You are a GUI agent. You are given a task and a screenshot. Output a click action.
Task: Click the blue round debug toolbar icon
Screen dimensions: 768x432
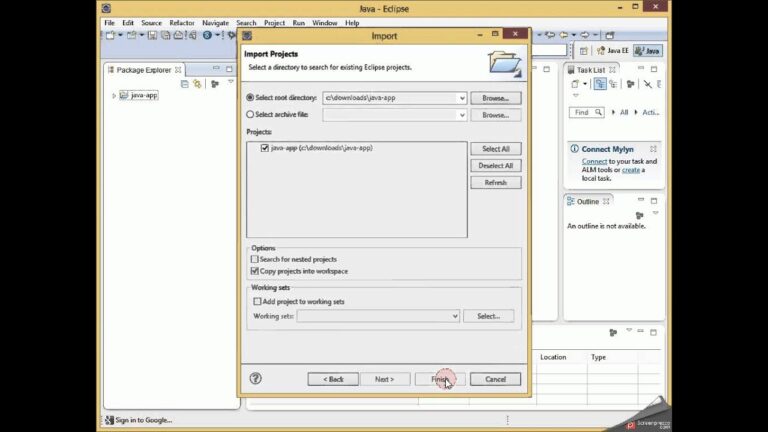click(x=207, y=35)
